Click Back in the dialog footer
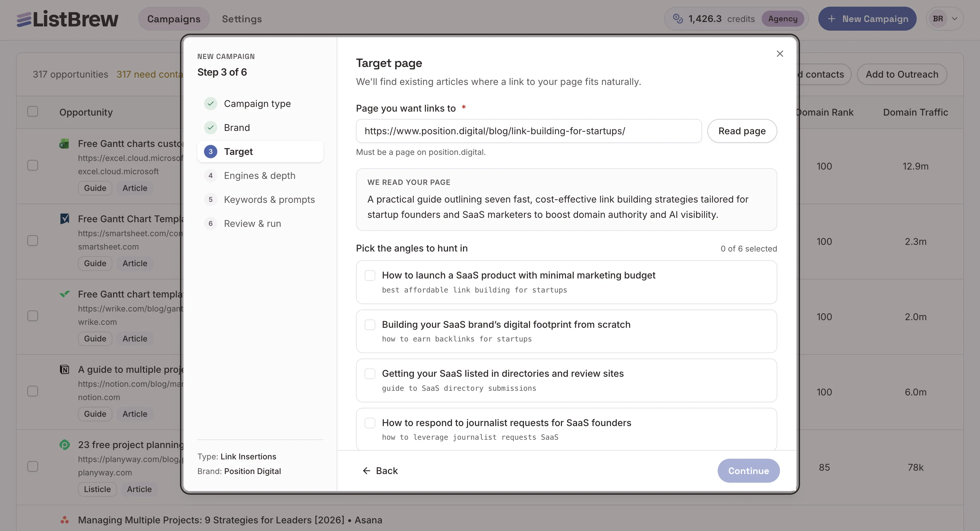The width and height of the screenshot is (980, 531). tap(380, 471)
